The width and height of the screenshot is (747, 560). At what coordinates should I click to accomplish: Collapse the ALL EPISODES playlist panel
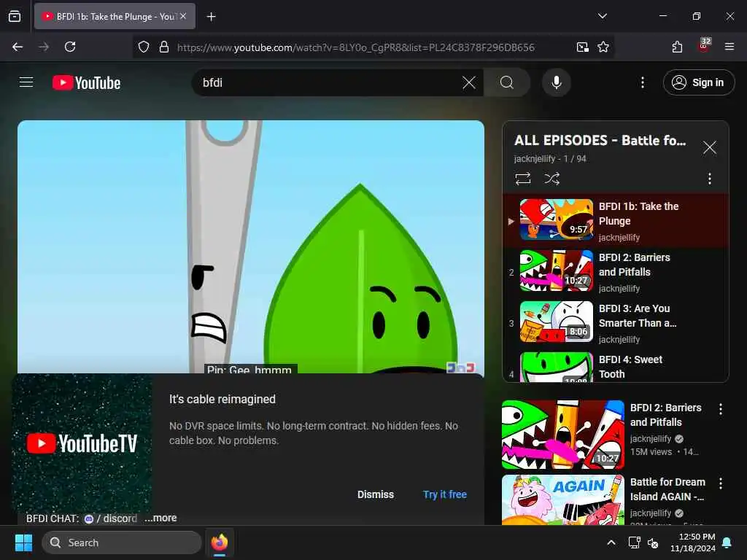709,147
